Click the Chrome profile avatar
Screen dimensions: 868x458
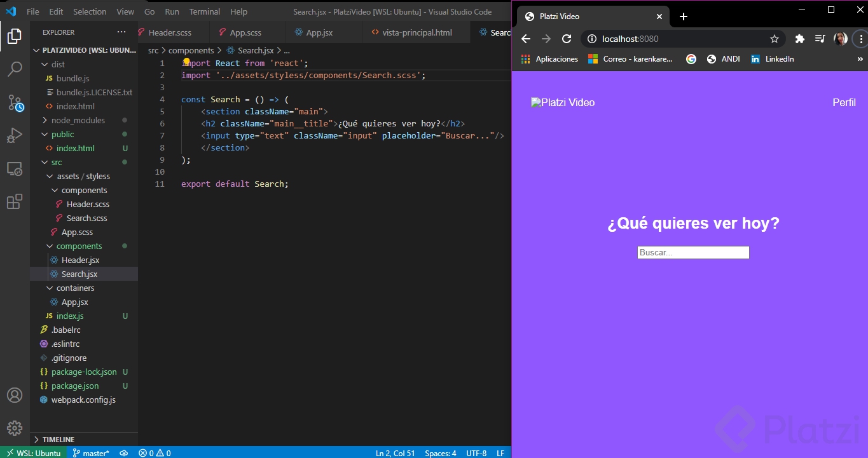pos(840,39)
